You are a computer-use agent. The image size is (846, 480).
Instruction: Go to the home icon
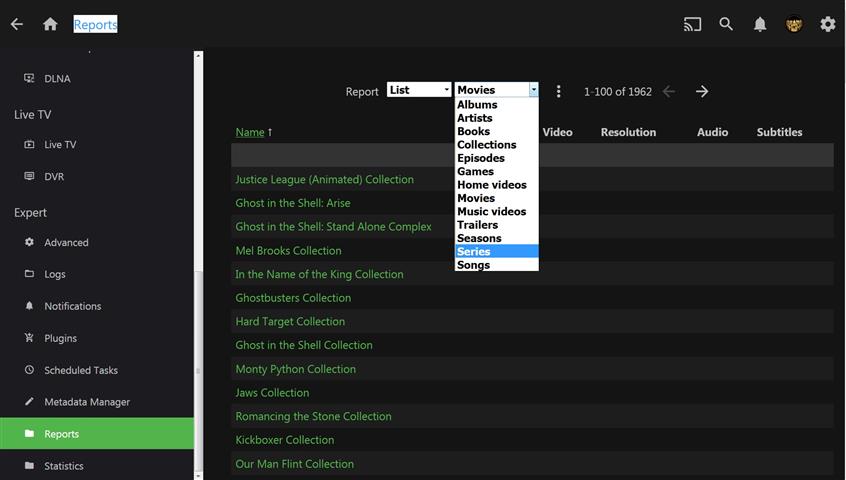coord(50,24)
